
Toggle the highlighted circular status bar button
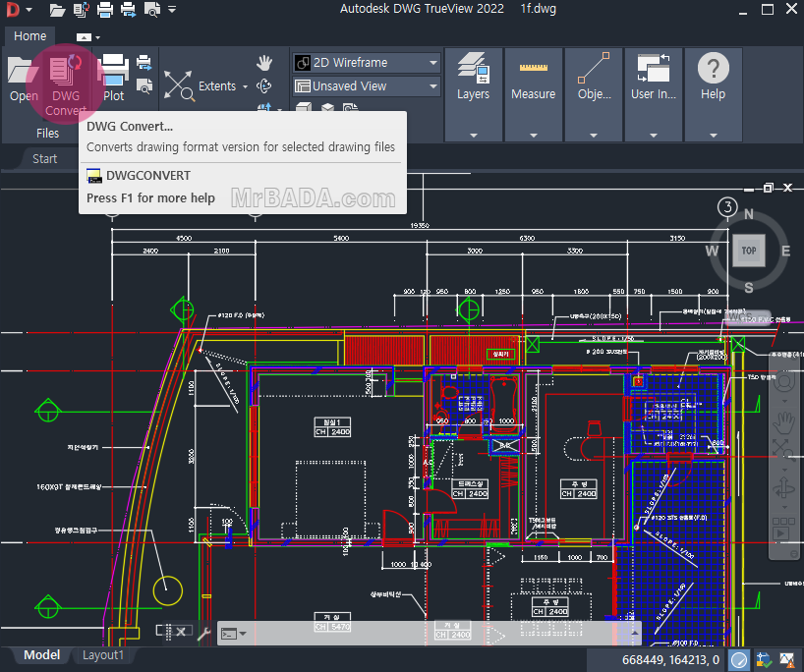pyautogui.click(x=739, y=659)
